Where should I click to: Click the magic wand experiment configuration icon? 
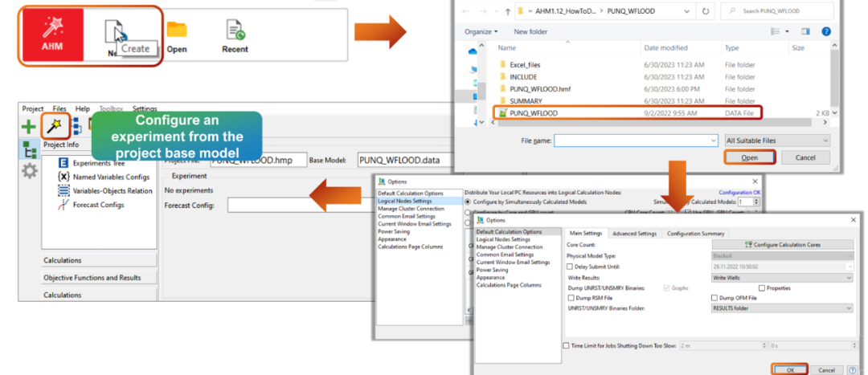pyautogui.click(x=54, y=125)
